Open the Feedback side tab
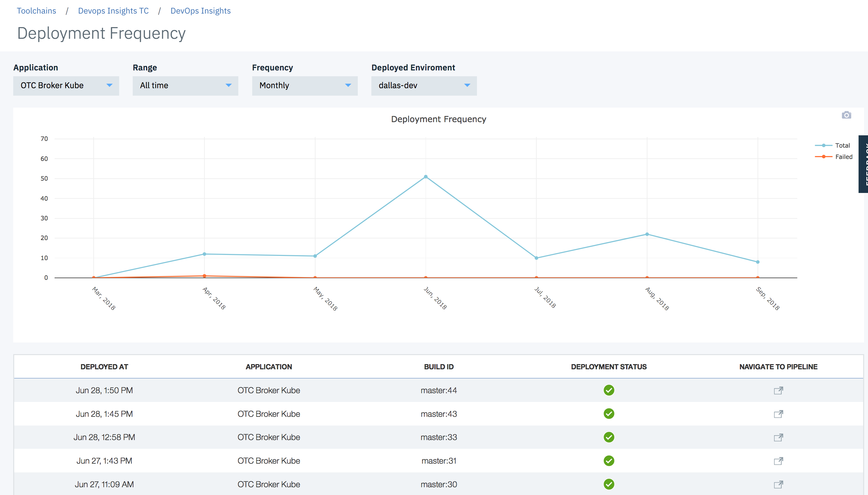Screen dimensions: 868x495 click(x=863, y=164)
